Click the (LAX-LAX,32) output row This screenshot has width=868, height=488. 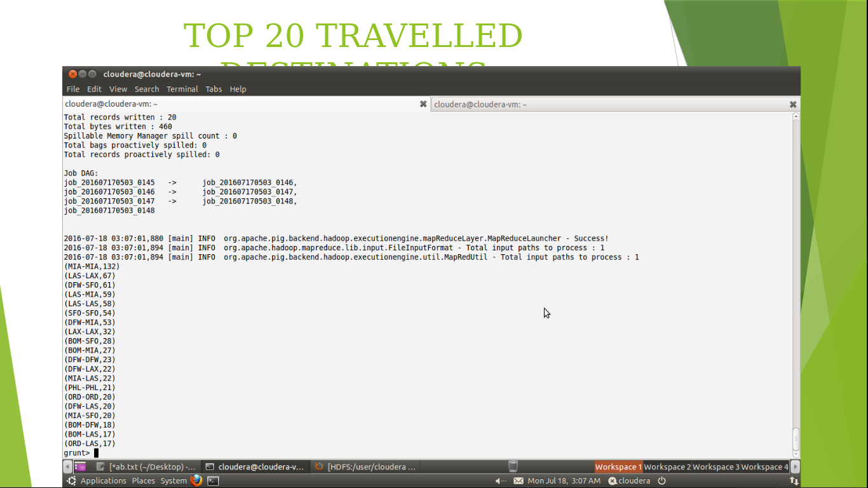(x=90, y=332)
